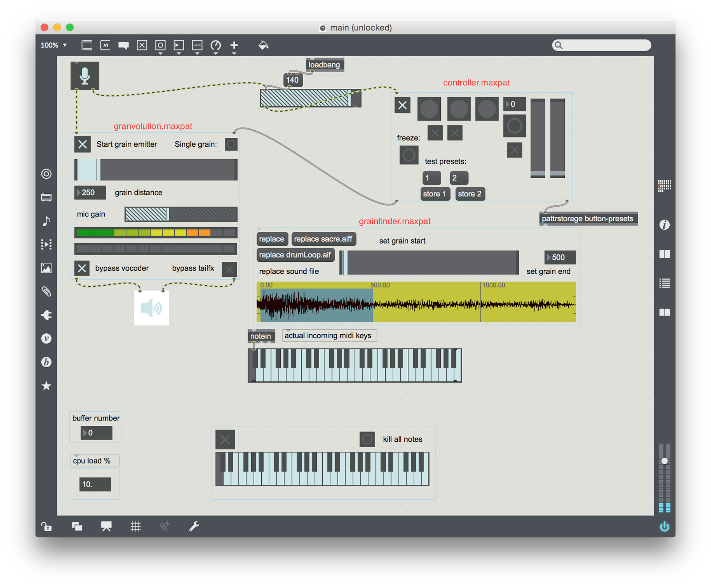Toggle the X box beside the kill all notes keyboard
711x588 pixels.
[225, 440]
